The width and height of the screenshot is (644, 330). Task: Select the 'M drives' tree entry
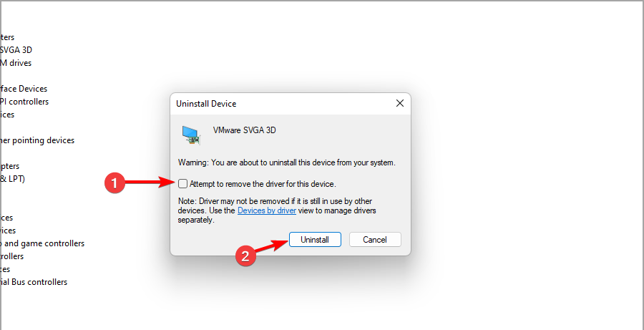point(16,63)
